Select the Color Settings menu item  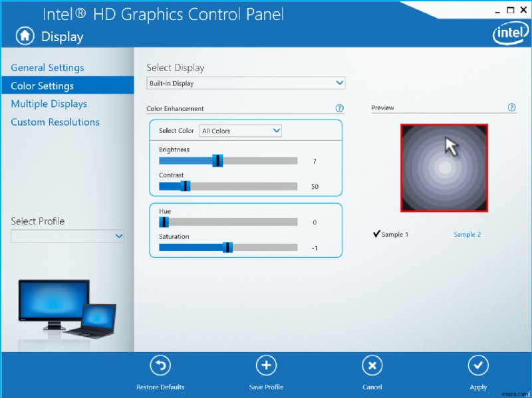[x=68, y=86]
